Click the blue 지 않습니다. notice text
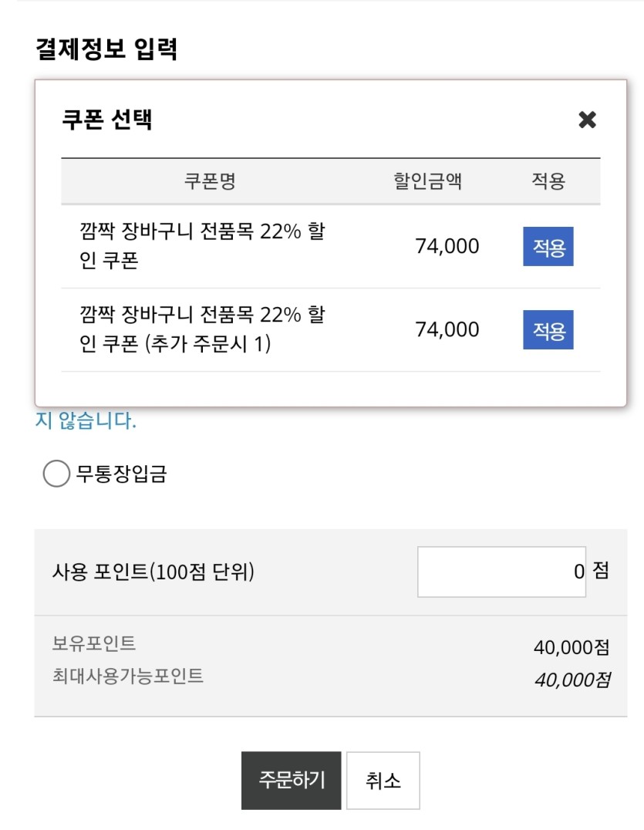 (x=86, y=420)
